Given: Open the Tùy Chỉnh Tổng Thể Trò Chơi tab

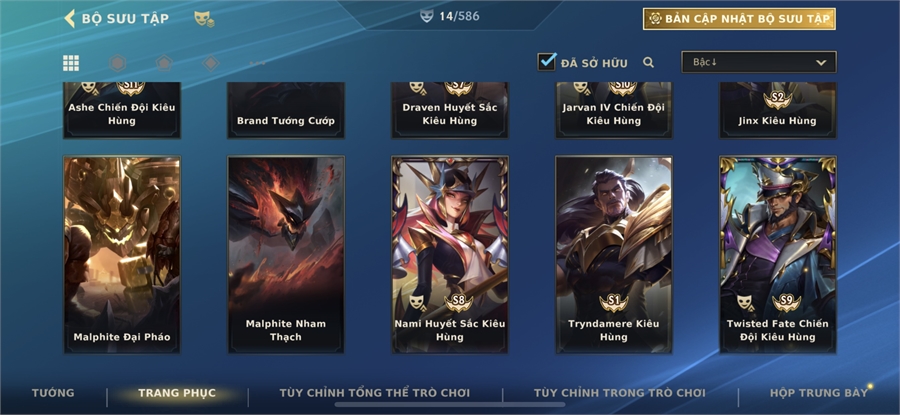Looking at the screenshot, I should click(x=375, y=393).
